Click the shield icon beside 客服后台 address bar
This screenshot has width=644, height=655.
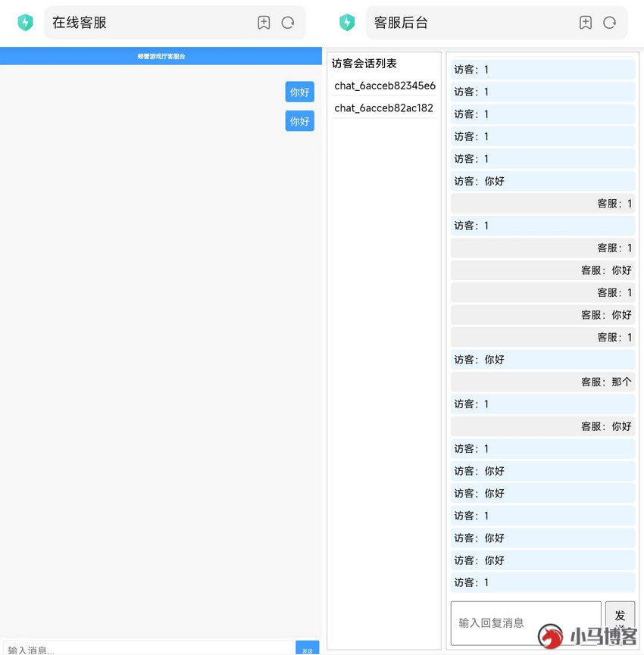[x=347, y=23]
